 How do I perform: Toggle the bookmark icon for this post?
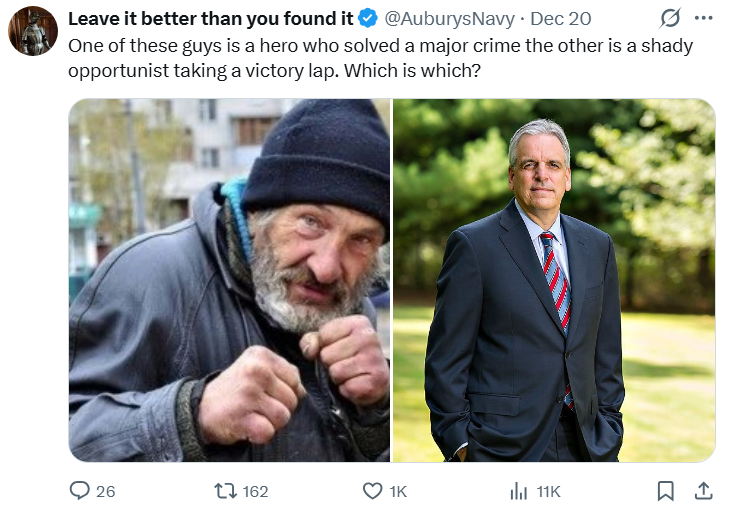[665, 490]
